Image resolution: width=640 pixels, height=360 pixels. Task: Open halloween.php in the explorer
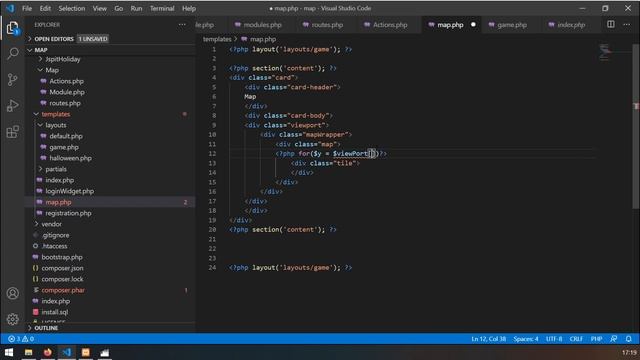(x=70, y=158)
